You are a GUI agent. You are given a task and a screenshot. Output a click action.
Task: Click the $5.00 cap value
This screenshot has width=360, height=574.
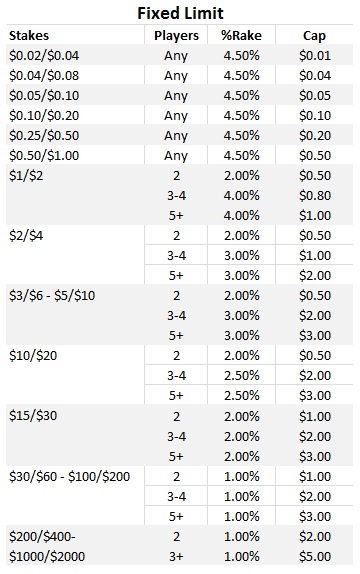315,556
